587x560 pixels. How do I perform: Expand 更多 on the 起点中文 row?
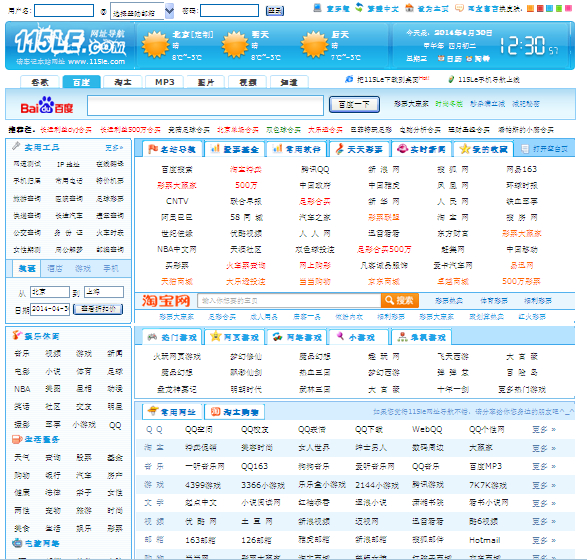(544, 503)
